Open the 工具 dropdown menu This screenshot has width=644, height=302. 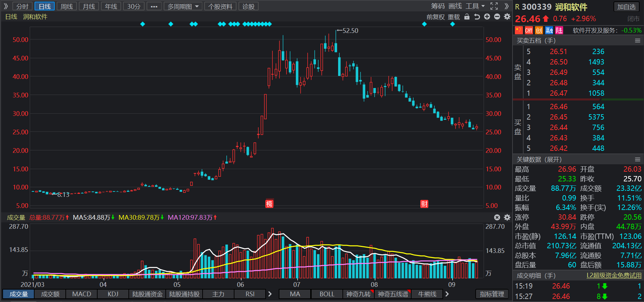(475, 6)
